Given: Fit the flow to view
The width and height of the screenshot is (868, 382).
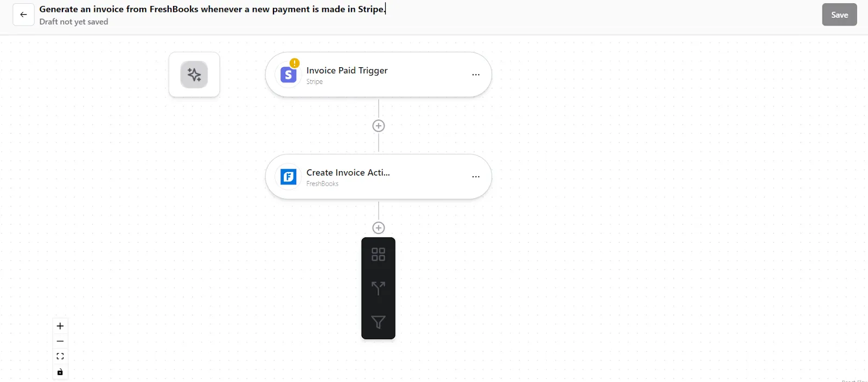Looking at the screenshot, I should (x=60, y=357).
